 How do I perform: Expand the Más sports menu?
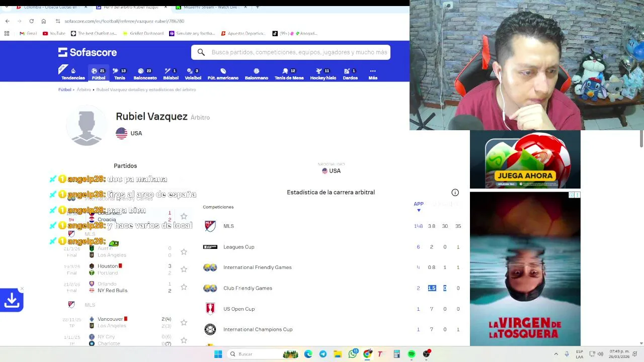coord(373,74)
